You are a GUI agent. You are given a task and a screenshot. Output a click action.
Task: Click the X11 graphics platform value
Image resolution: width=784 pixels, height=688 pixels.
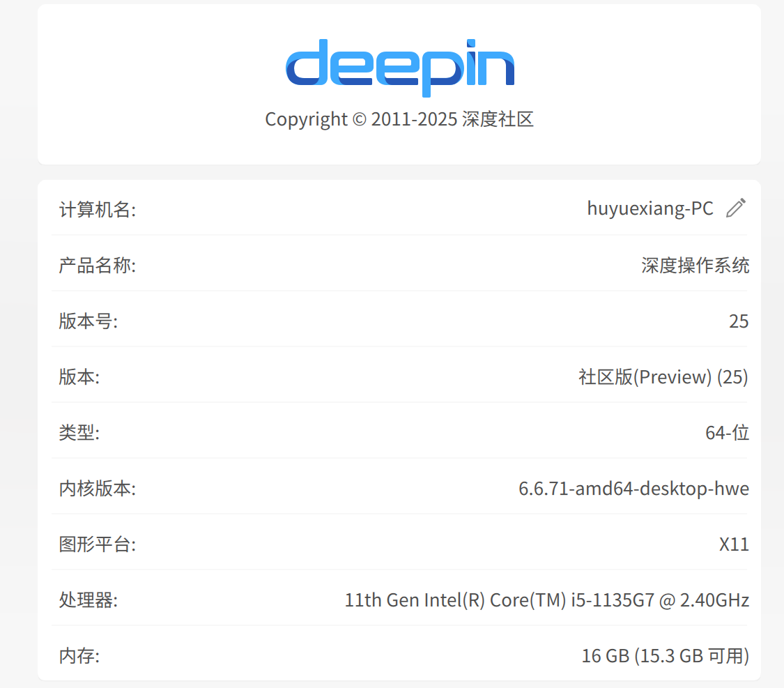click(734, 544)
